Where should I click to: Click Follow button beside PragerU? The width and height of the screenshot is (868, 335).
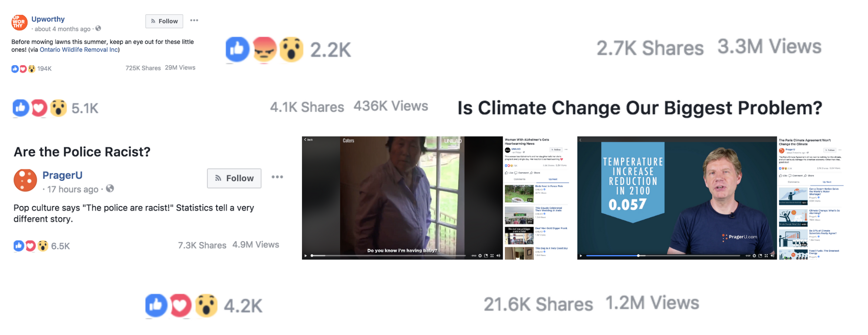234,178
